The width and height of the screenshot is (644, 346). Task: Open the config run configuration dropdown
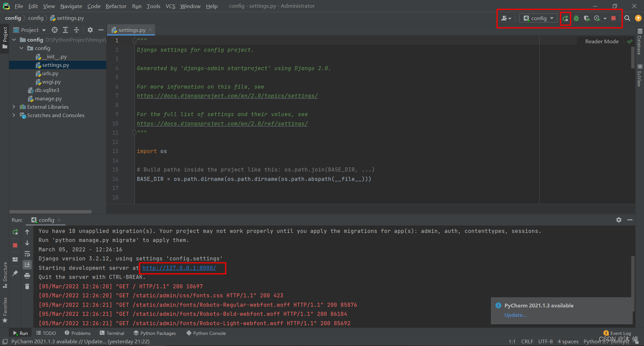[538, 18]
